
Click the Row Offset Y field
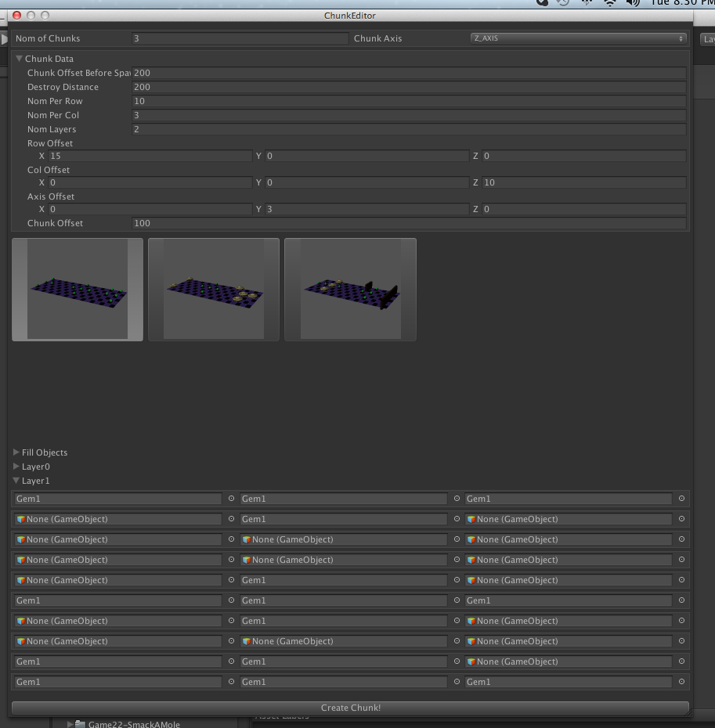coord(367,156)
